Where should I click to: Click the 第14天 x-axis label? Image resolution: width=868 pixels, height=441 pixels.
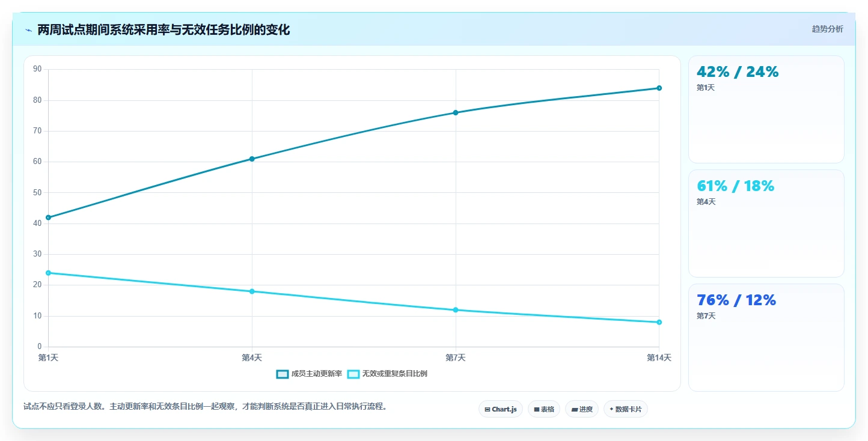pos(659,357)
